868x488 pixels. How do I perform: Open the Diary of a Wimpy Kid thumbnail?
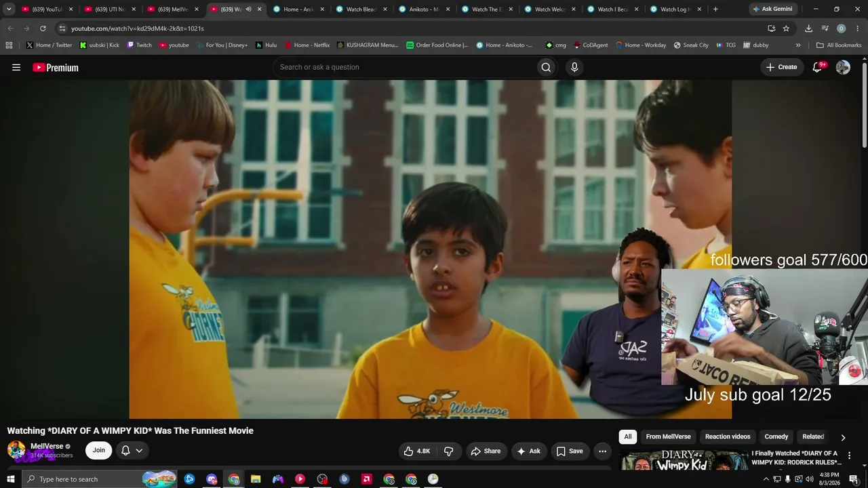pyautogui.click(x=683, y=460)
